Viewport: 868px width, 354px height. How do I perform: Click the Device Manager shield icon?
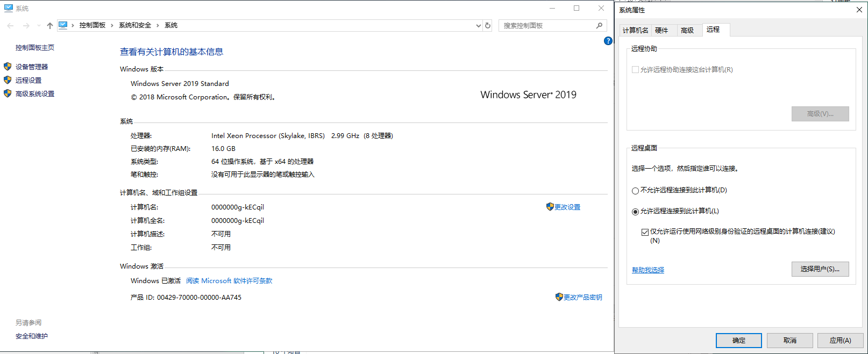coord(8,67)
